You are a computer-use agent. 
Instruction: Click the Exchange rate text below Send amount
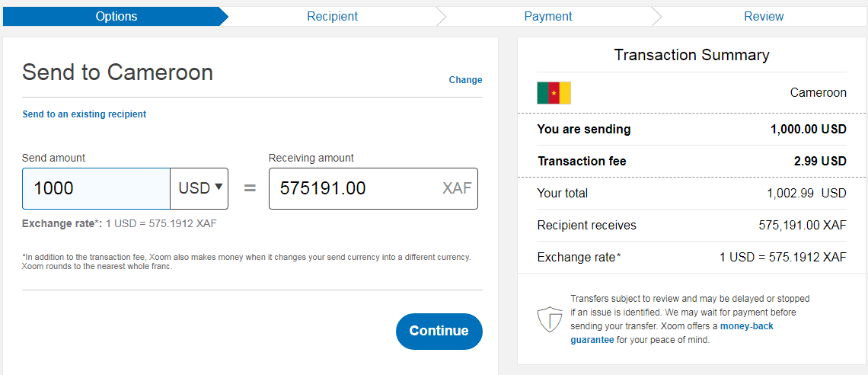point(119,224)
